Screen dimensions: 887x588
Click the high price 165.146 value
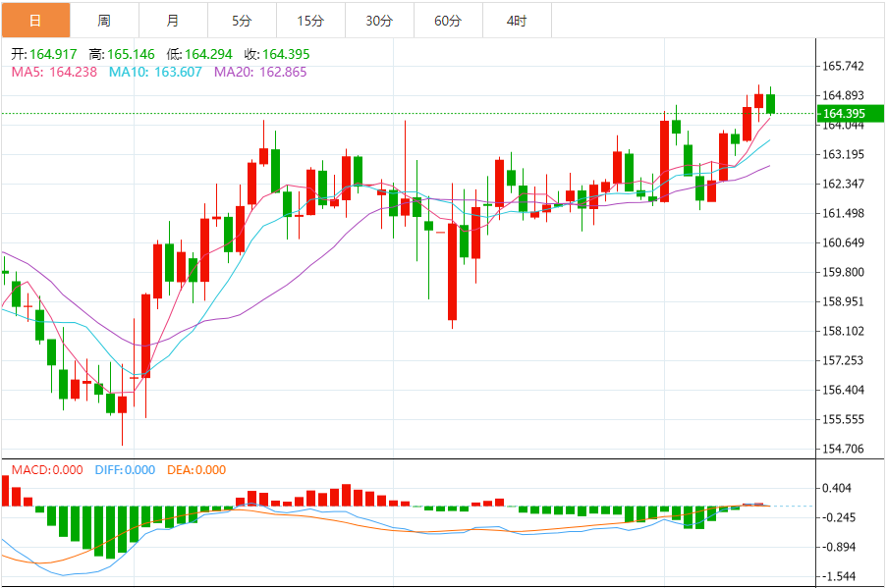[x=131, y=54]
